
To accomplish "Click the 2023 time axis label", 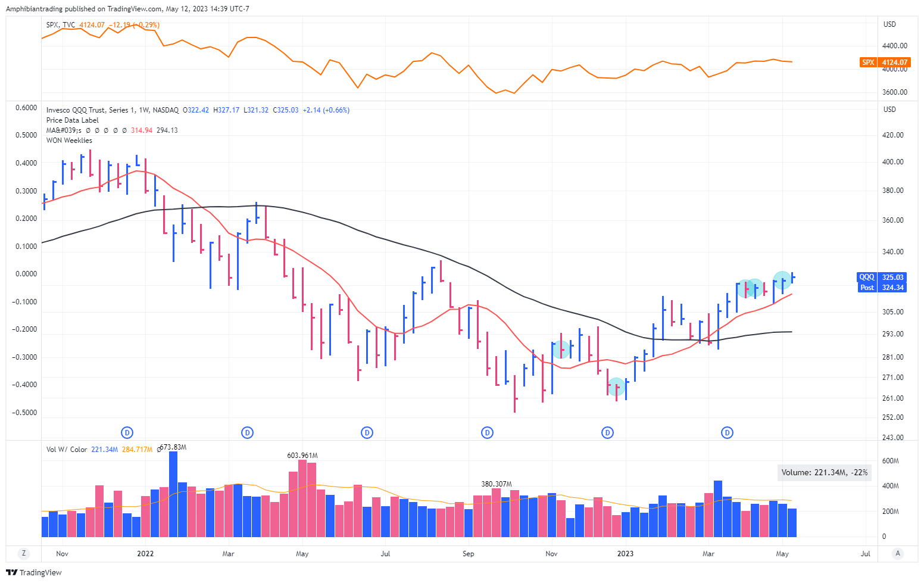I will coord(625,554).
